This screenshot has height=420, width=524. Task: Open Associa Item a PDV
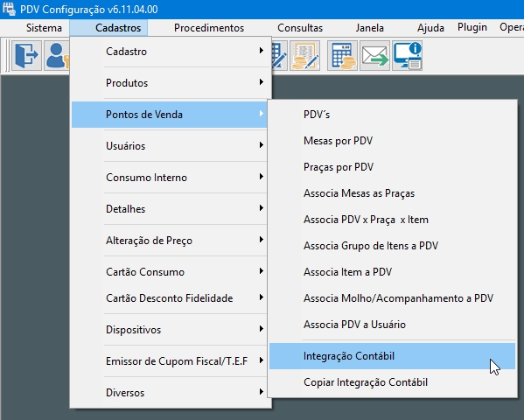tap(392, 272)
